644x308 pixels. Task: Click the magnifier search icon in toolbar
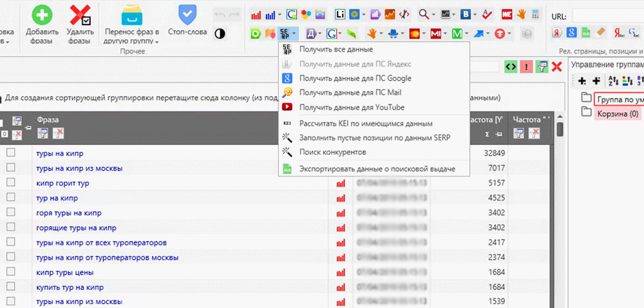tap(423, 14)
